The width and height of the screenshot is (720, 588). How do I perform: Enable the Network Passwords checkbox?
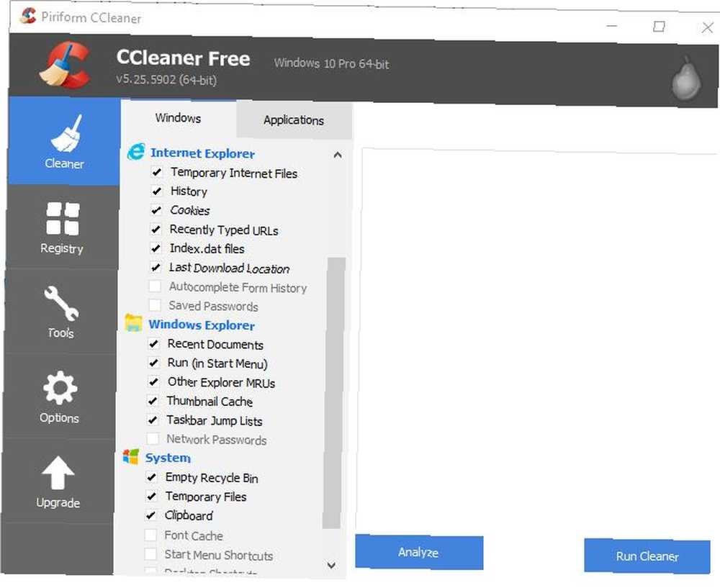(153, 439)
